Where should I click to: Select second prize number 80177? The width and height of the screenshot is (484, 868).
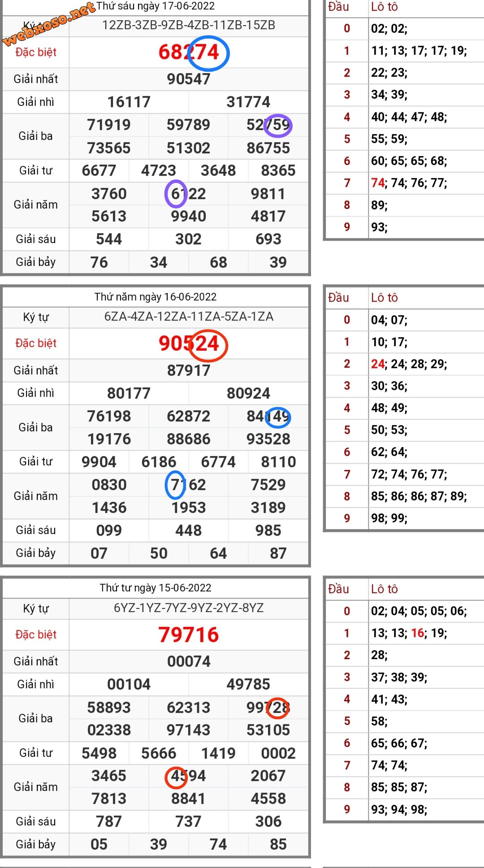[129, 393]
